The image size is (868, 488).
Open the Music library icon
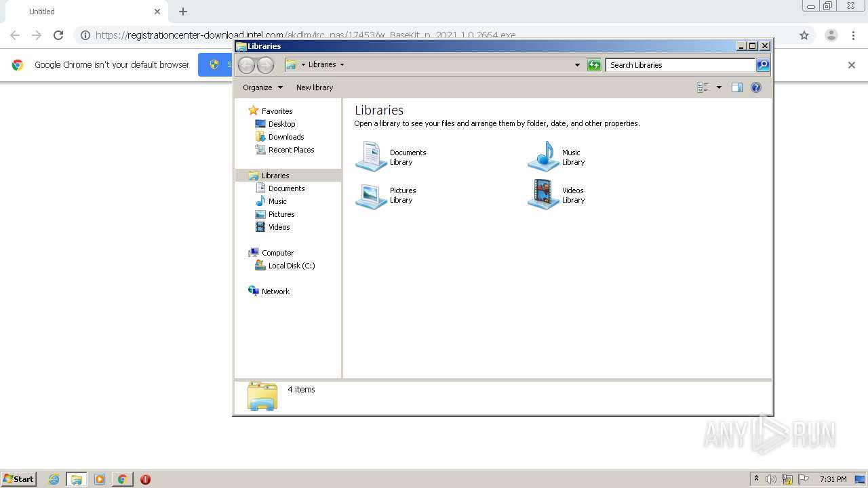543,157
